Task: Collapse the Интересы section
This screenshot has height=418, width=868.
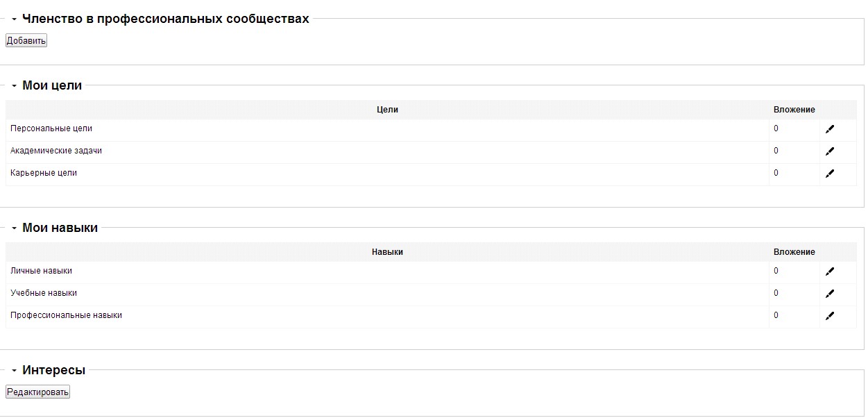Action: tap(14, 371)
